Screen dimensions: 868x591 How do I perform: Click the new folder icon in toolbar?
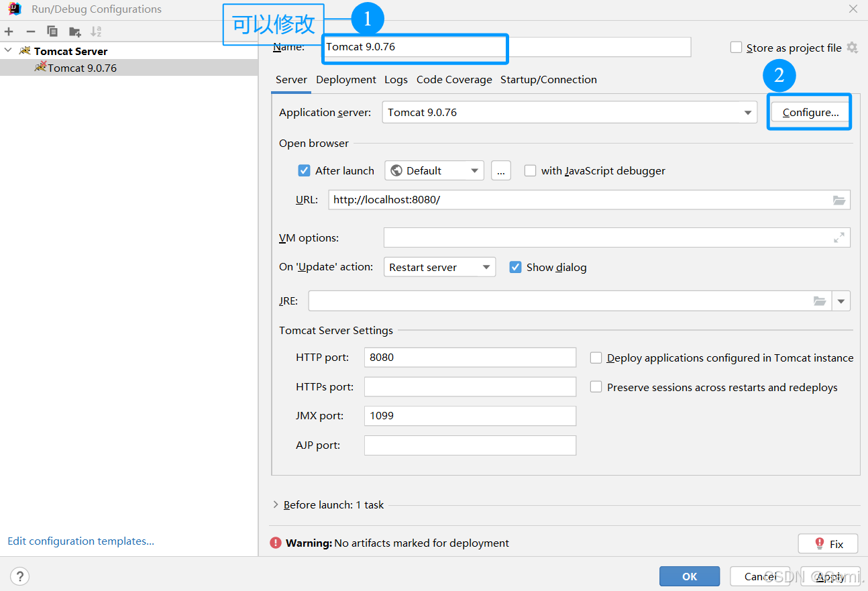74,32
